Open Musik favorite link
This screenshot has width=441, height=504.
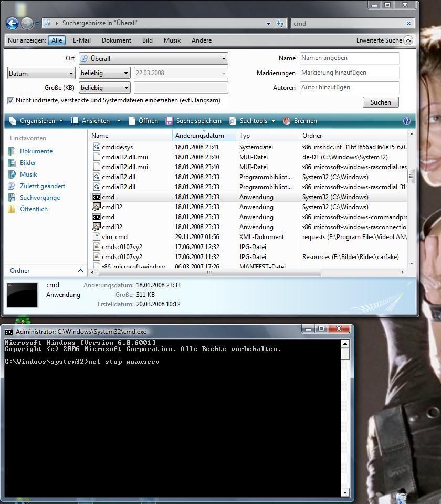click(28, 174)
